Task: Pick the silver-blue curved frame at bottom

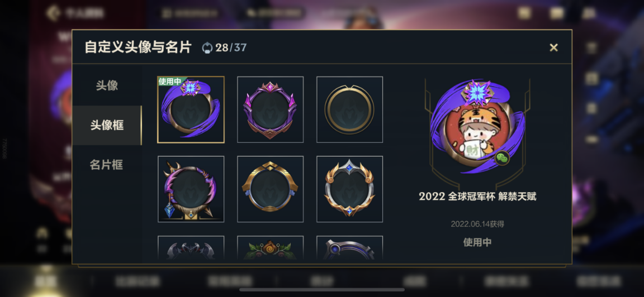Action: pyautogui.click(x=349, y=248)
